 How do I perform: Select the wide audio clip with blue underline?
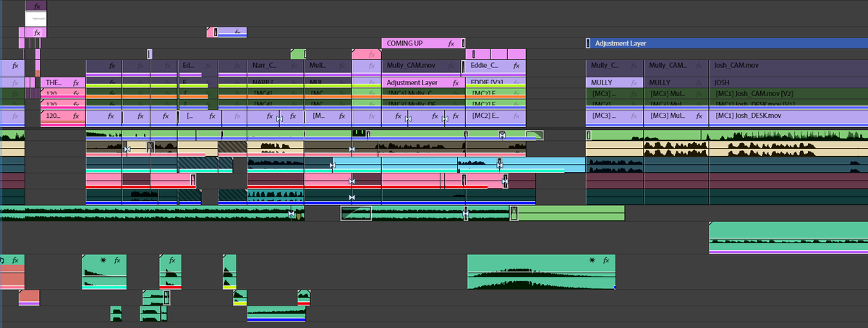275,313
